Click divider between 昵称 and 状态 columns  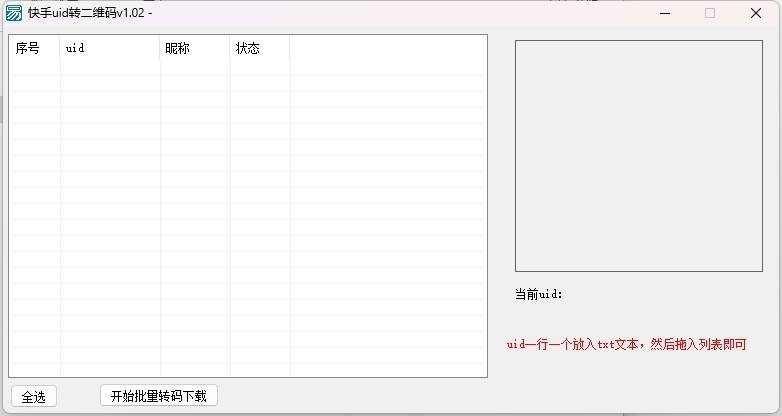pyautogui.click(x=230, y=48)
